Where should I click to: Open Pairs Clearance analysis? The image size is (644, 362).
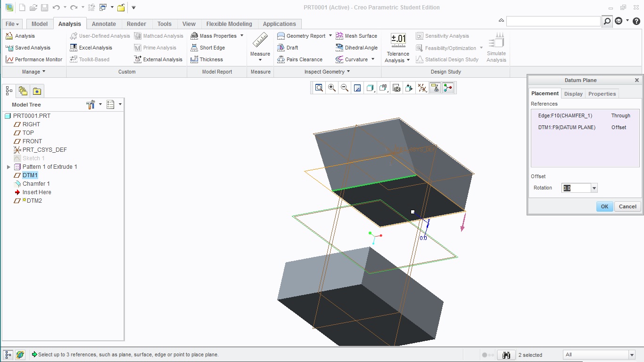[x=300, y=59]
